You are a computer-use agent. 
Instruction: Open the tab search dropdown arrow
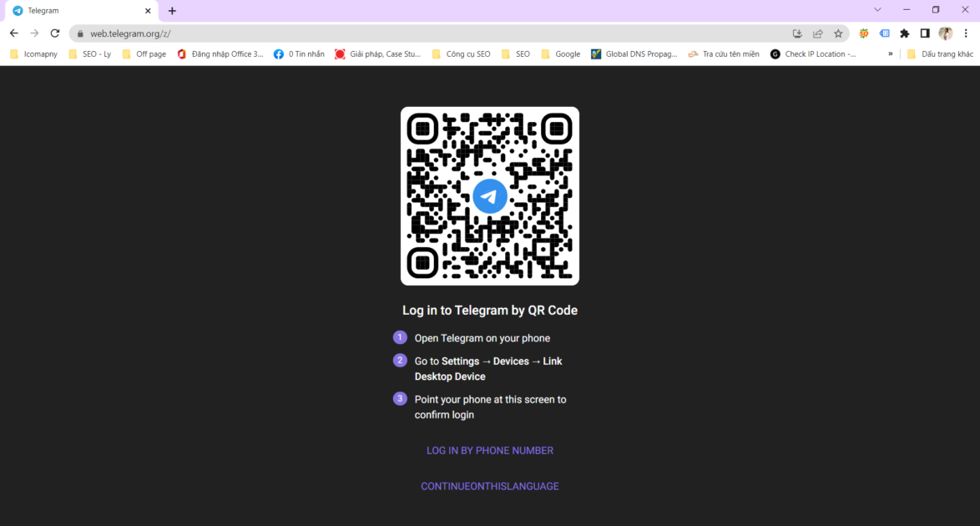[x=877, y=10]
